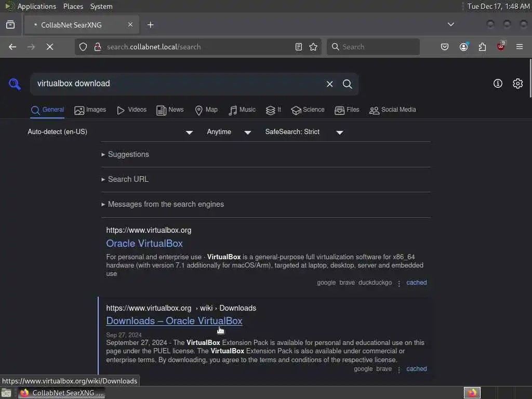532x399 pixels.
Task: Switch to the It category tab
Action: pos(273,110)
